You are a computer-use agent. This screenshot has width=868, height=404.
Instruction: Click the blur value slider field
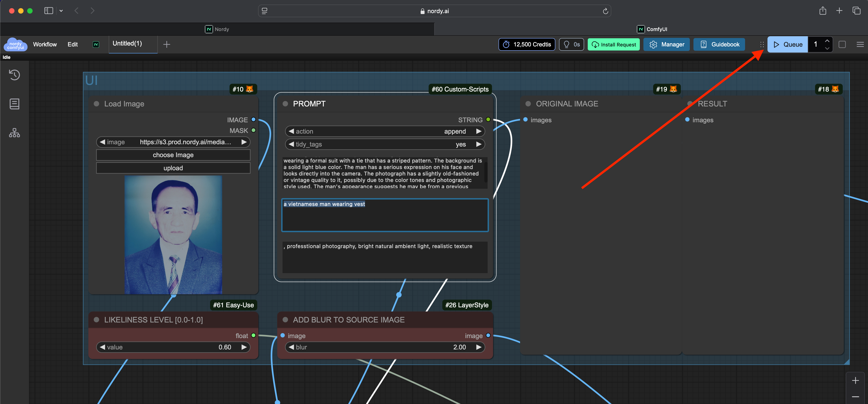coord(385,347)
